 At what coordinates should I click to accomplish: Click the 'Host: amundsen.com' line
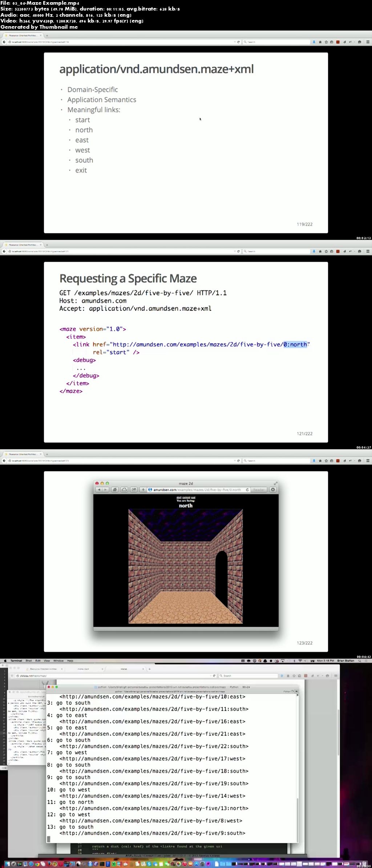[93, 301]
